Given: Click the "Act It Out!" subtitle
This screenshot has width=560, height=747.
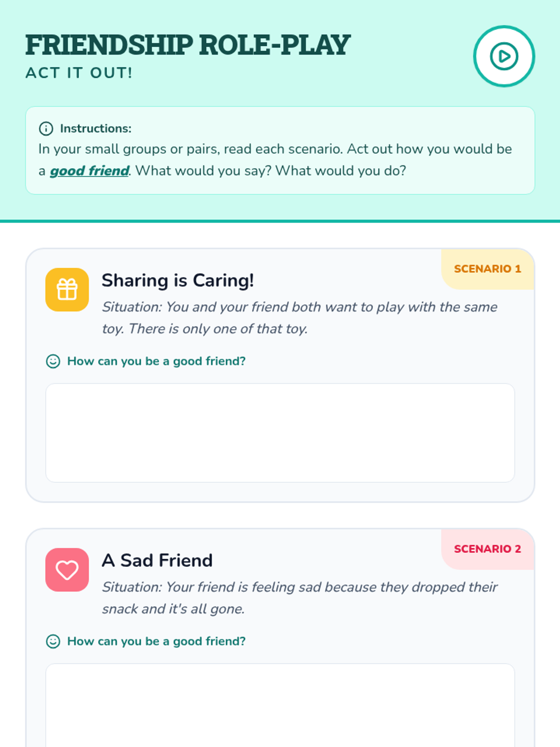Looking at the screenshot, I should tap(79, 73).
